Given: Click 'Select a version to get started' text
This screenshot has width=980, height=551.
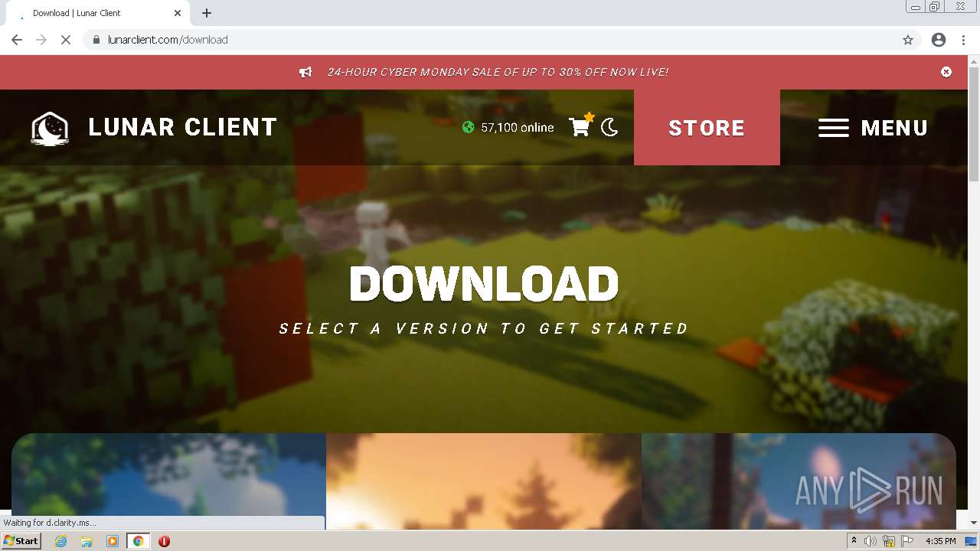Looking at the screenshot, I should (484, 328).
